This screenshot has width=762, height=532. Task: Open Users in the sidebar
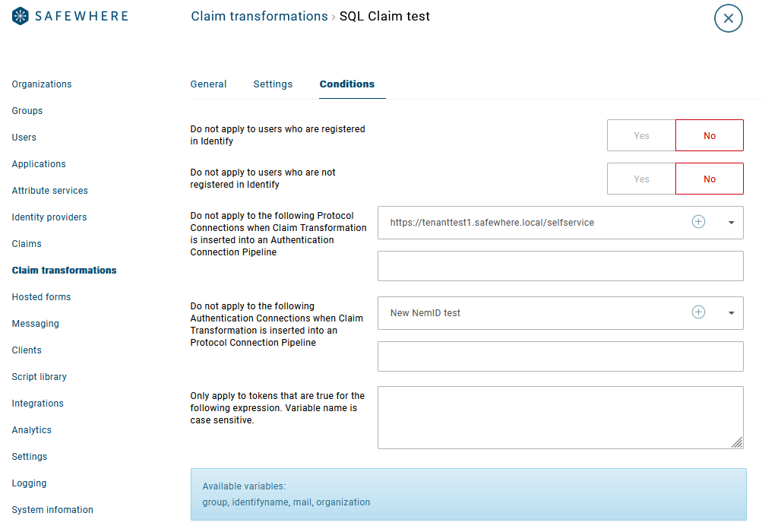click(x=24, y=137)
